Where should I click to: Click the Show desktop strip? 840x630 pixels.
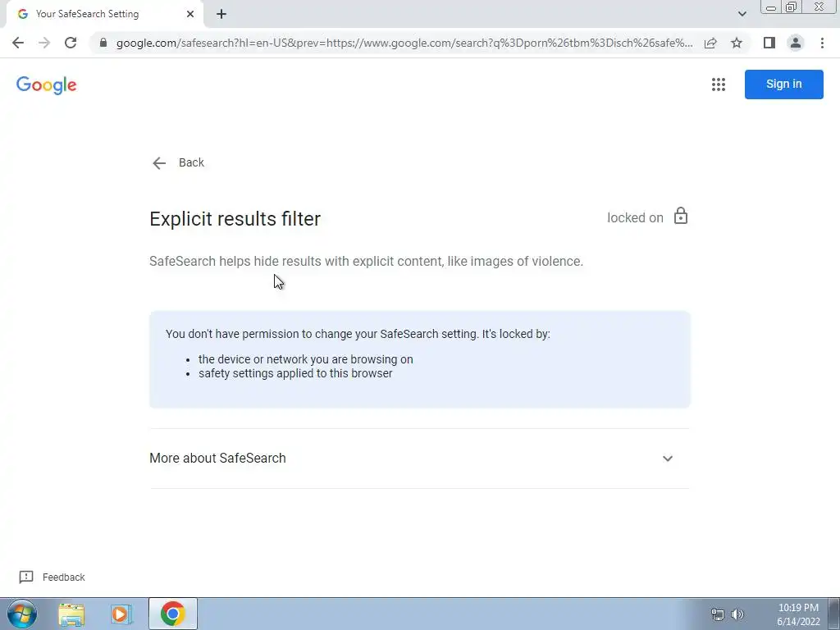pyautogui.click(x=834, y=614)
